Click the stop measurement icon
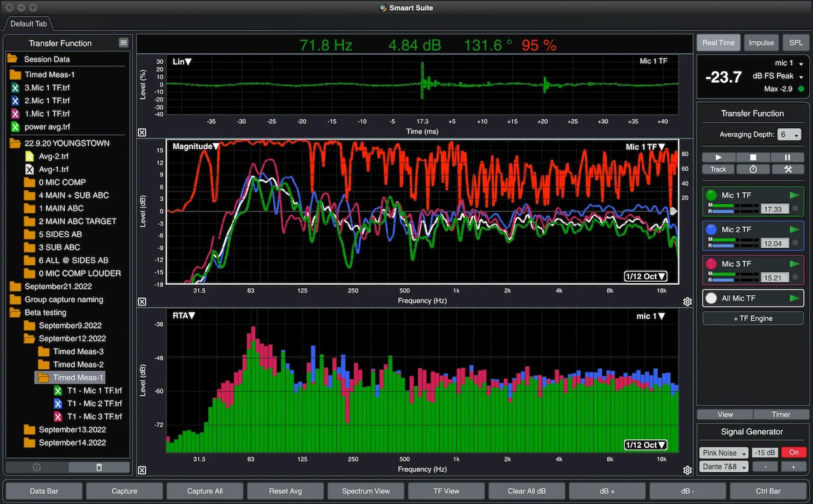This screenshot has height=504, width=813. (753, 157)
